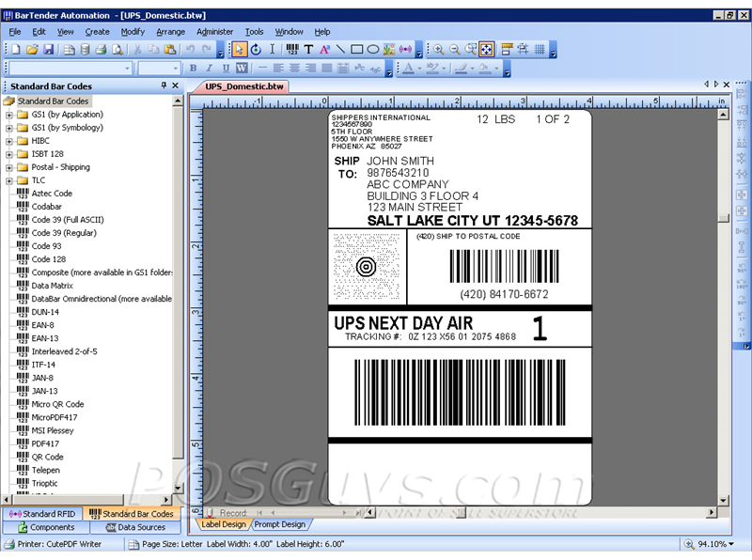Viewport: 752px width, 560px height.
Task: Select the Rectangle drawing tool
Action: tap(359, 48)
